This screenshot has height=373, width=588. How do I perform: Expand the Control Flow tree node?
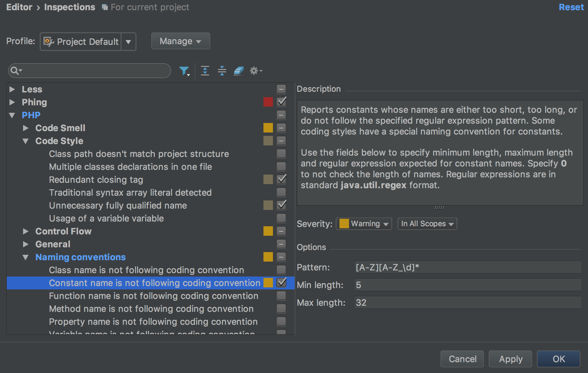pos(25,231)
